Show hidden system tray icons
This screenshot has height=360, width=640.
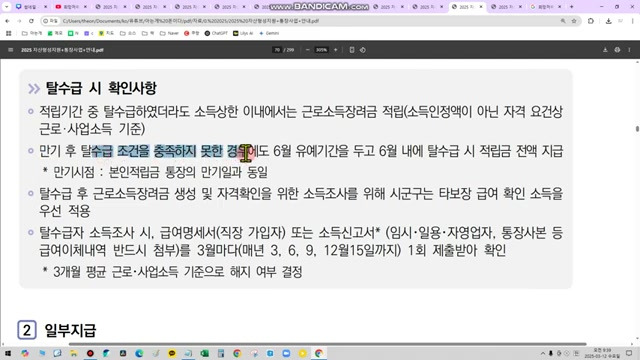[543, 353]
